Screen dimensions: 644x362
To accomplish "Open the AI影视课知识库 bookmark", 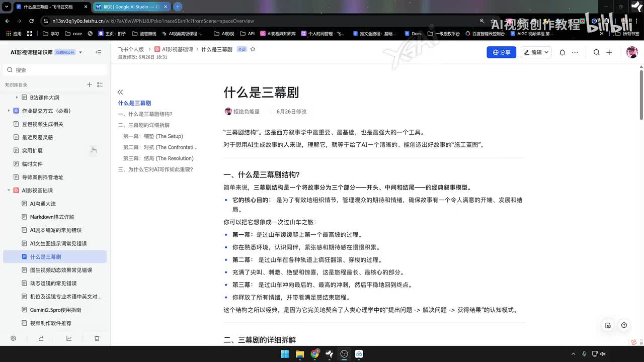I will point(277,34).
